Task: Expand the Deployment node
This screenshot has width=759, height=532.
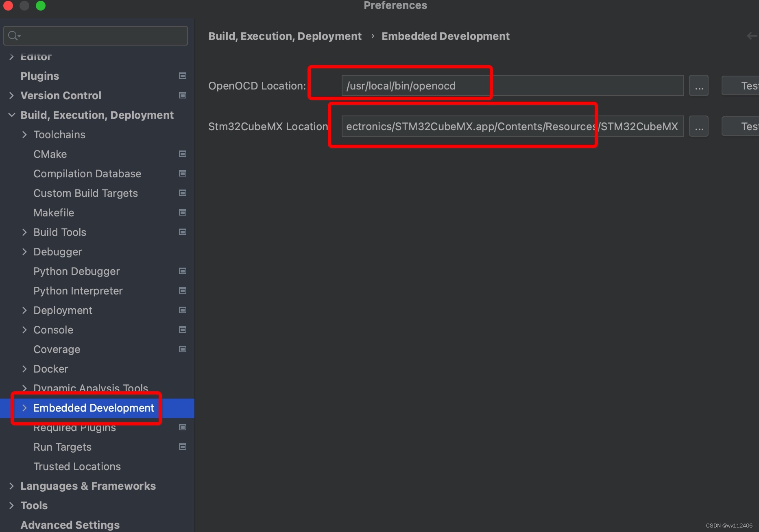Action: tap(24, 310)
